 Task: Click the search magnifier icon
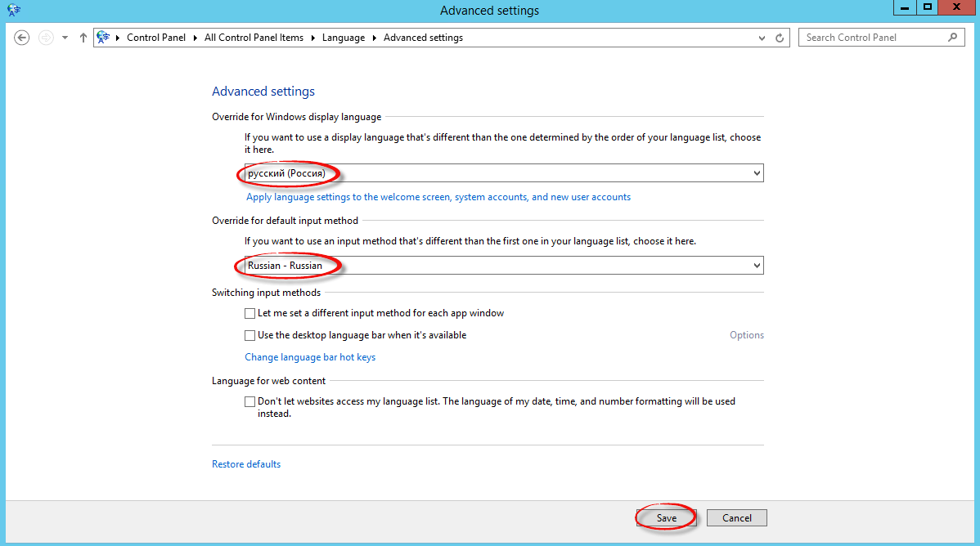click(952, 38)
